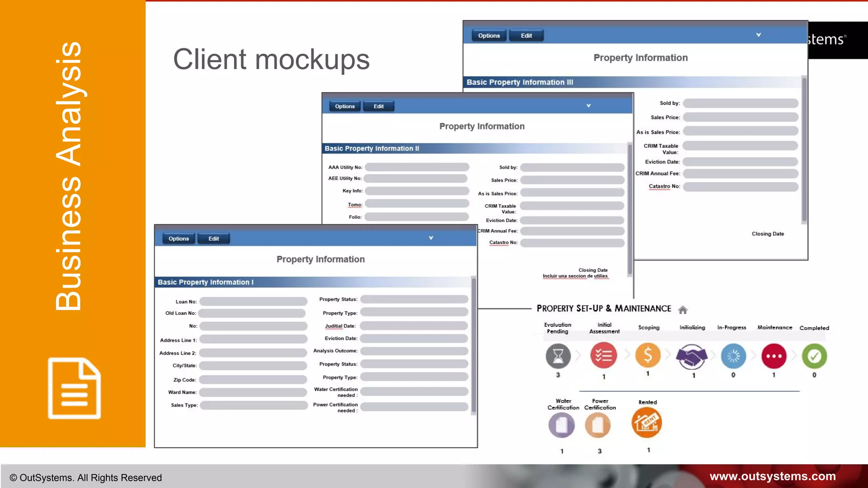This screenshot has height=488, width=868.
Task: Click the Analysis Outcome input field
Action: 414,351
